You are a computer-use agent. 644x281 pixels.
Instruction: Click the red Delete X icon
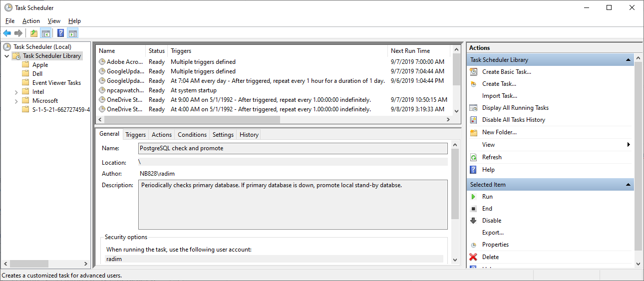click(x=473, y=257)
